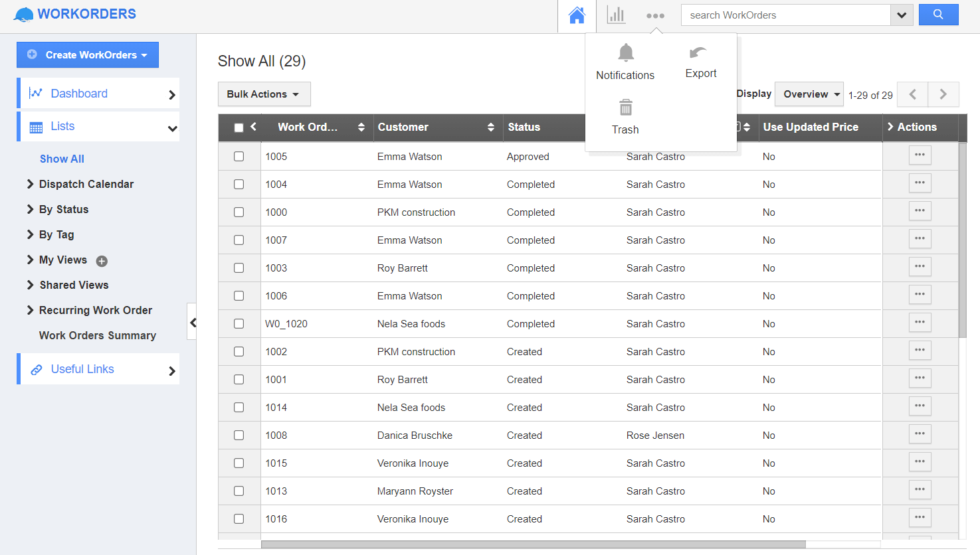This screenshot has height=555, width=980.
Task: Open Trash from the options menu
Action: 625,116
